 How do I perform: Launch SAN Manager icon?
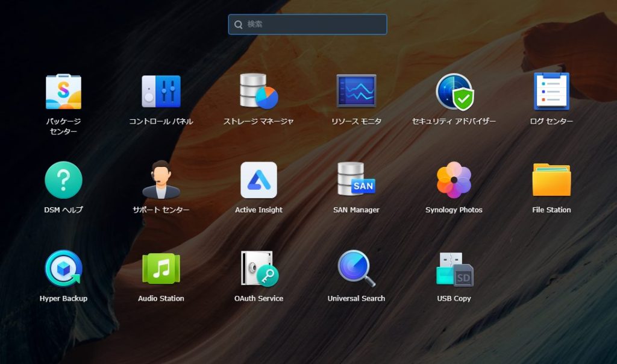(356, 180)
